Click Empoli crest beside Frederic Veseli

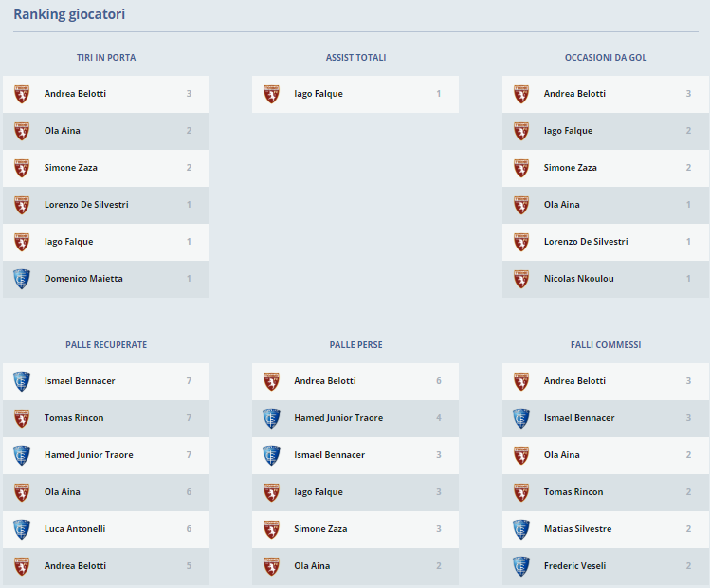pos(521,566)
